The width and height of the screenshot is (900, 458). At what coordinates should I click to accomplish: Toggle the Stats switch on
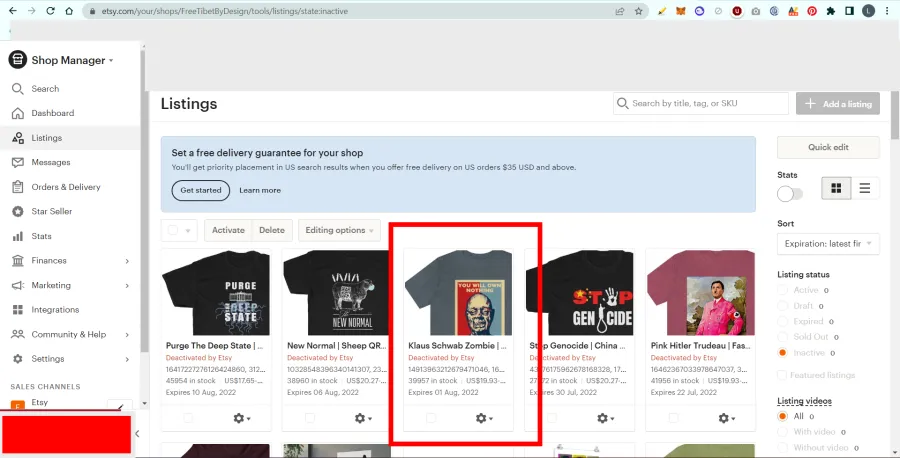790,194
